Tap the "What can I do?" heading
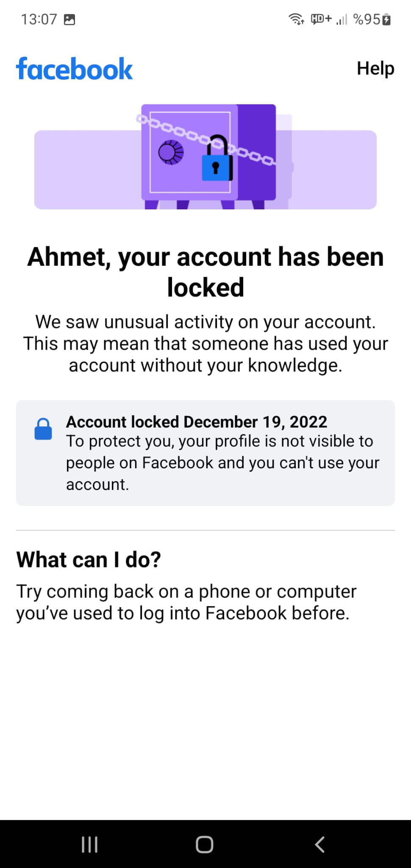411x868 pixels. click(x=89, y=559)
